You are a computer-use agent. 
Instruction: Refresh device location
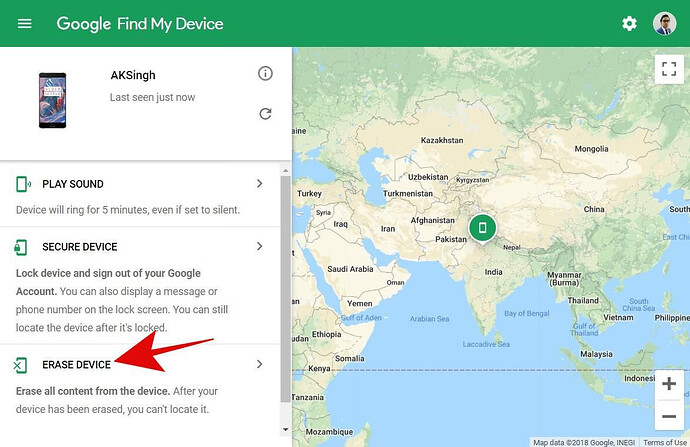(x=265, y=114)
